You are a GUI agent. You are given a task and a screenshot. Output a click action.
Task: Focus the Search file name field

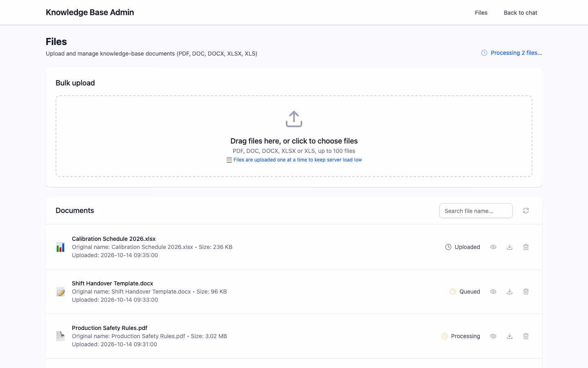click(476, 211)
